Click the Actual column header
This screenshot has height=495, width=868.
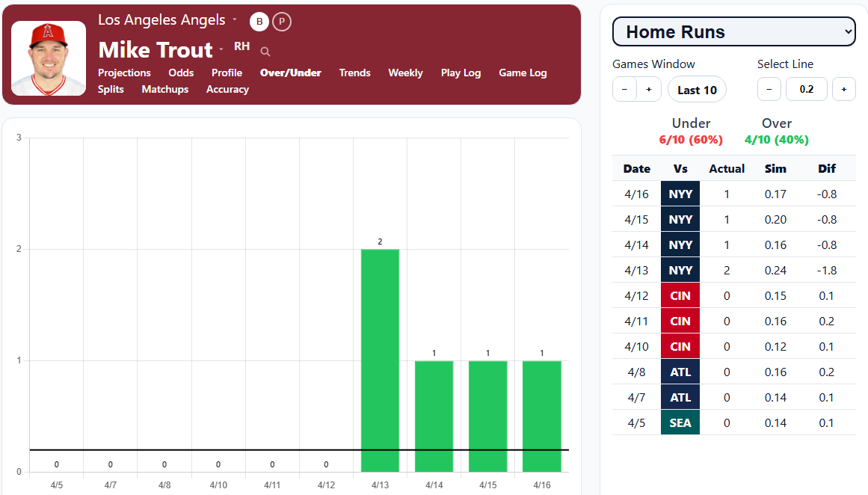[x=727, y=169]
